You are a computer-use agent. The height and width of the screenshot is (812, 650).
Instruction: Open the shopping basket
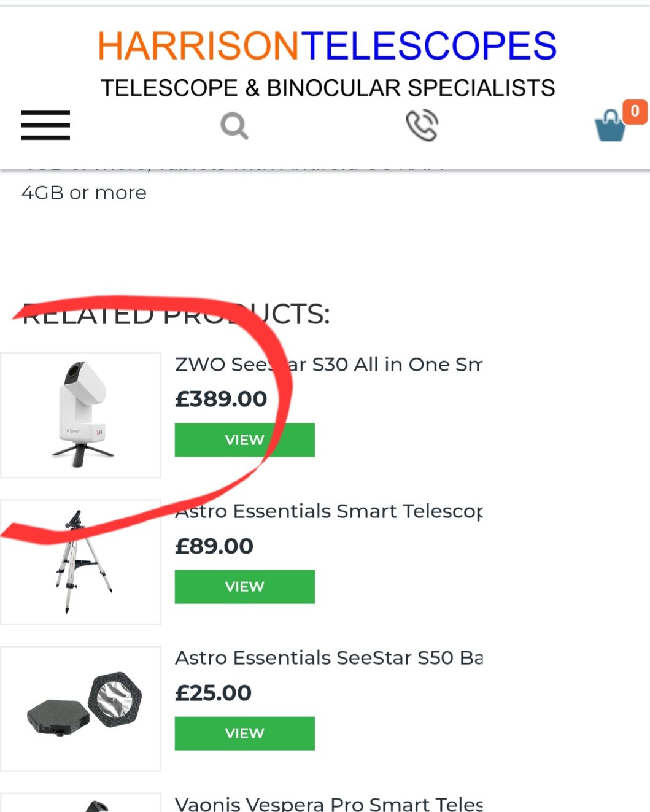610,126
